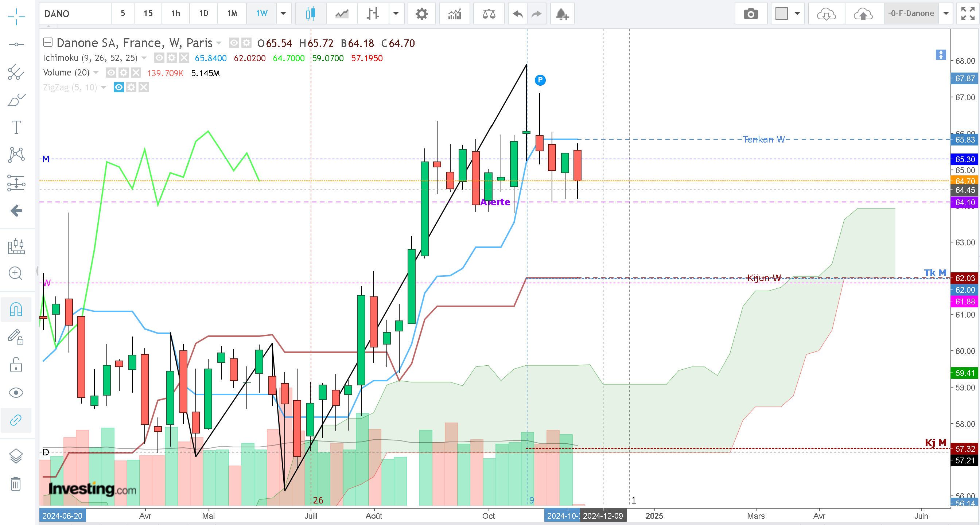Viewport: 980px width, 525px height.
Task: Toggle hide all drawings eye icon
Action: coord(16,393)
